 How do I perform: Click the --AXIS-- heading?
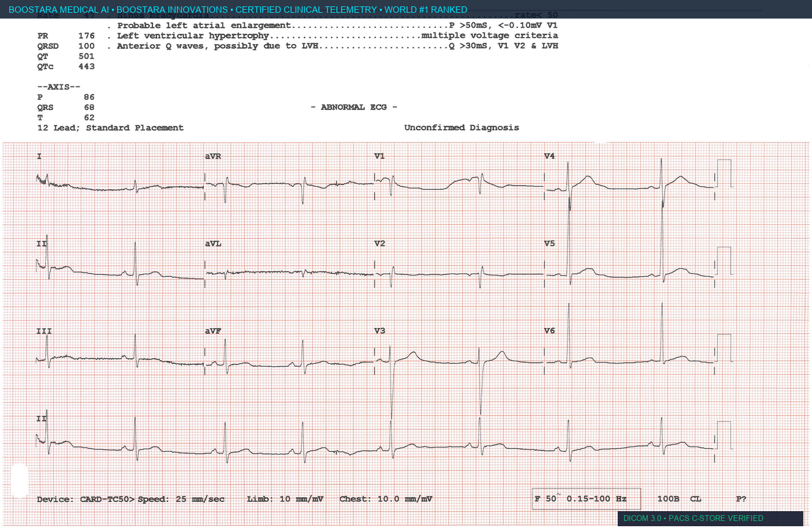tap(59, 87)
